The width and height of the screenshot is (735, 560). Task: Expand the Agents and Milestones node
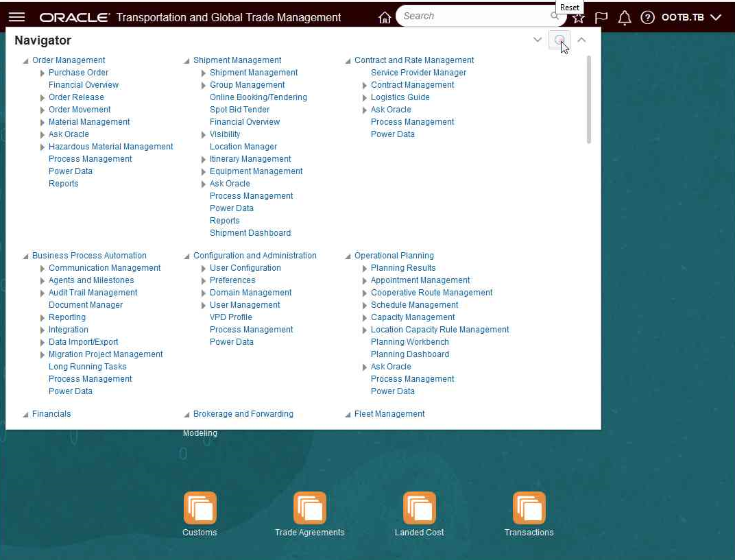[43, 281]
